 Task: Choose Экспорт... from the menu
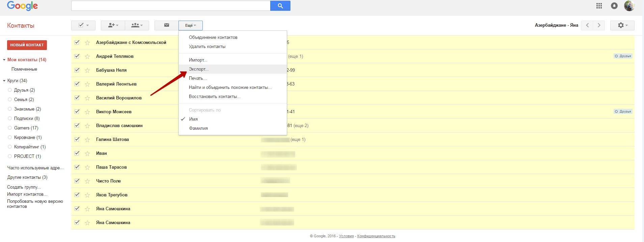coord(198,69)
